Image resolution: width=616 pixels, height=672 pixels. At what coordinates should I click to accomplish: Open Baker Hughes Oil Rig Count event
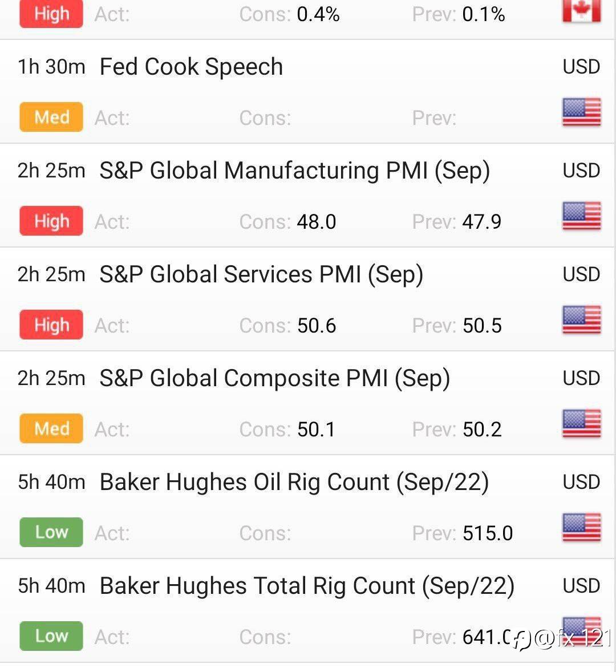click(x=294, y=482)
